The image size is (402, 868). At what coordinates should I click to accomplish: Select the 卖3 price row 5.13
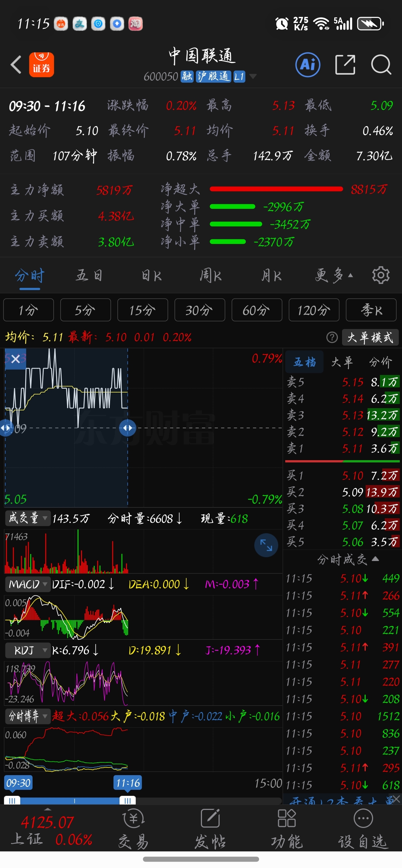[x=342, y=415]
